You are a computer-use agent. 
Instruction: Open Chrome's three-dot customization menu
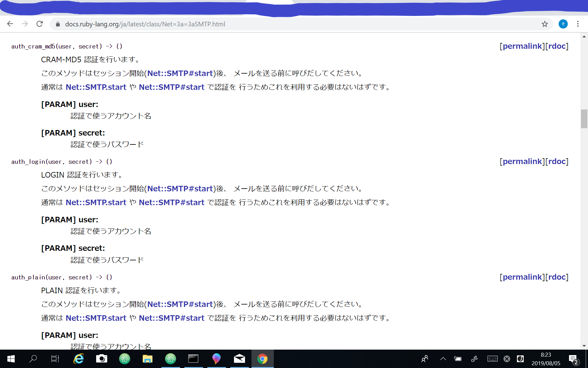578,24
